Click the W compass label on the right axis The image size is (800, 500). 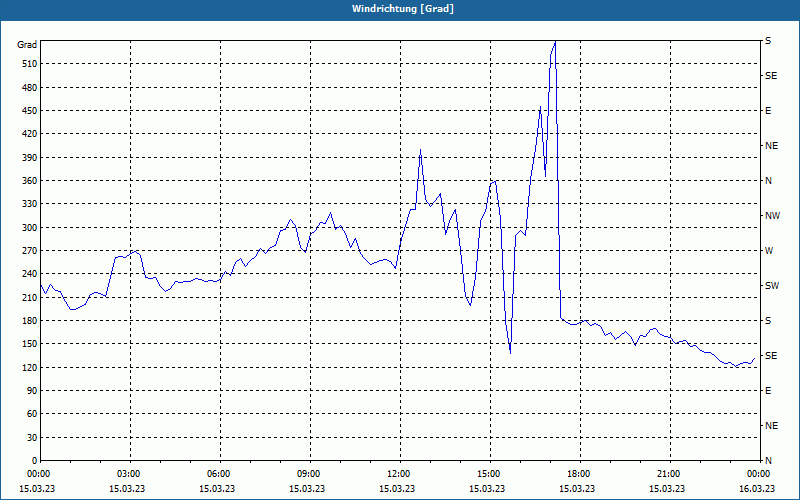coord(769,251)
